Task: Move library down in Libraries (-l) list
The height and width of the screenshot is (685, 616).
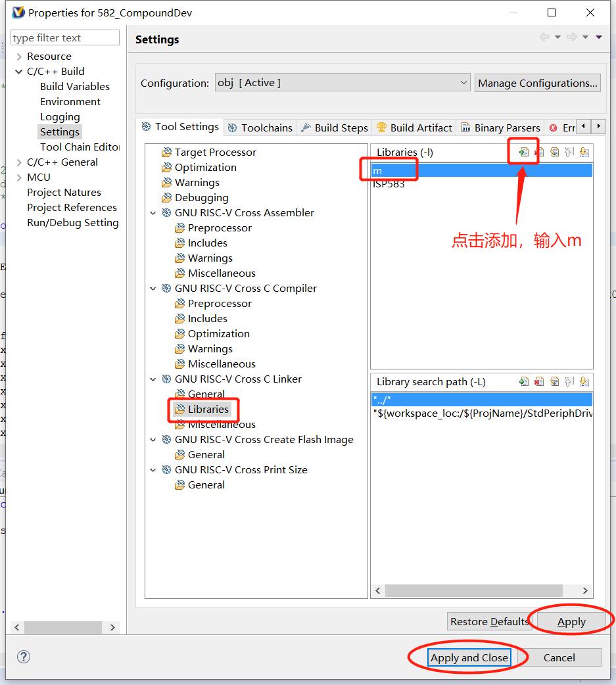Action: tap(584, 152)
